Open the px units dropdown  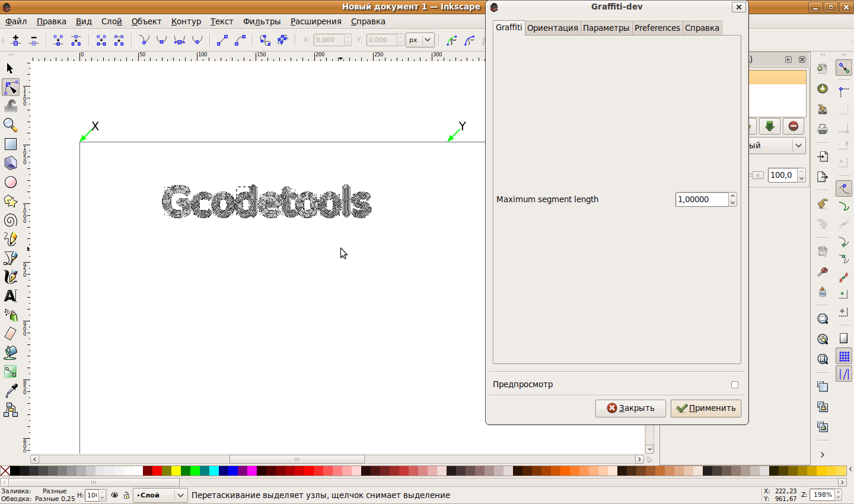tap(420, 40)
